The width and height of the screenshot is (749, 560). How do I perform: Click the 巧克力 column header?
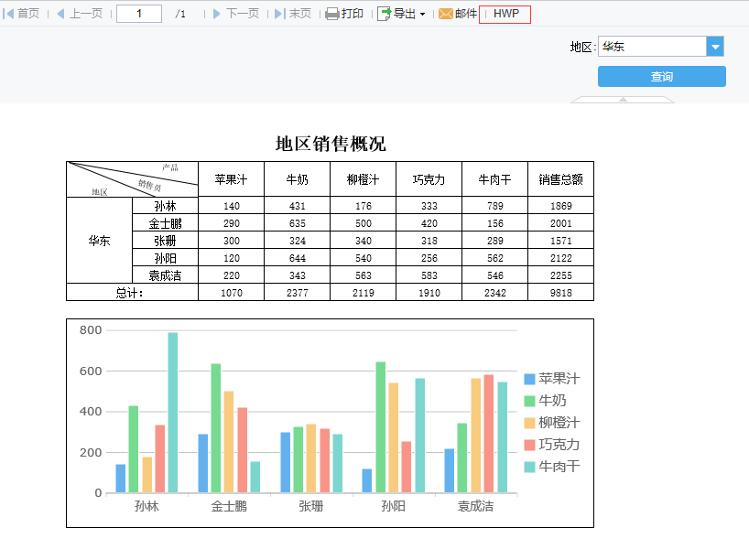pos(429,179)
